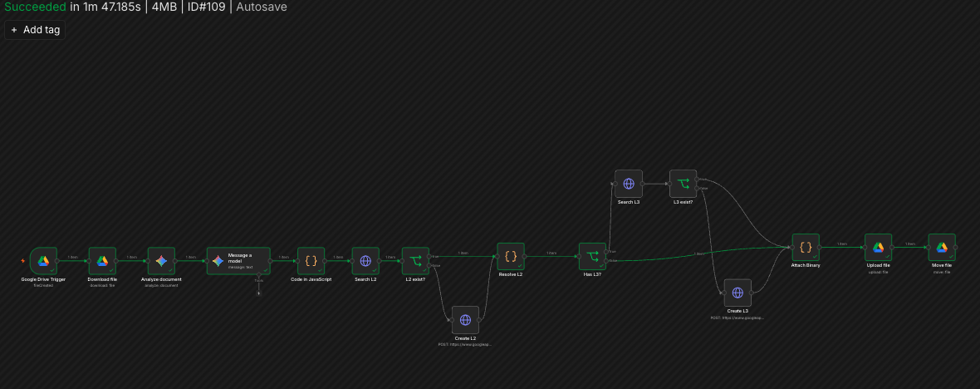The width and height of the screenshot is (980, 389).
Task: Click the output handle of Move file node
Action: point(956,248)
